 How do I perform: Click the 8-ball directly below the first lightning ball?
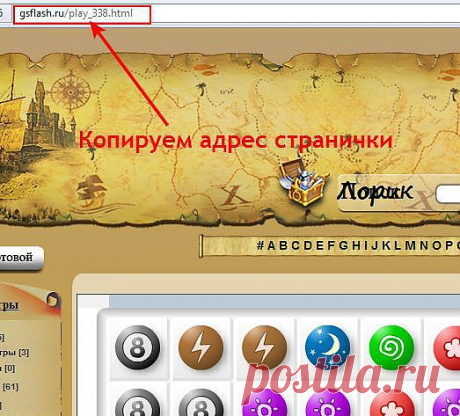click(x=201, y=402)
